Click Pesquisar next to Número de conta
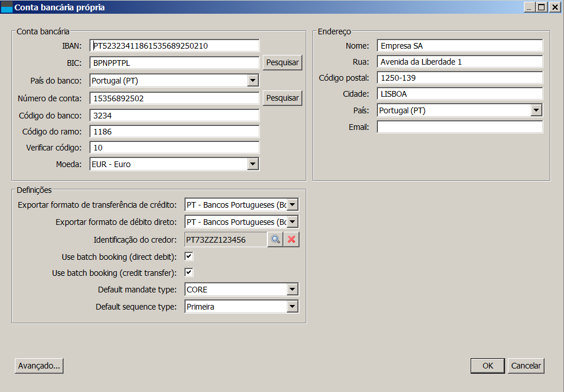This screenshot has width=564, height=392. coord(282,98)
